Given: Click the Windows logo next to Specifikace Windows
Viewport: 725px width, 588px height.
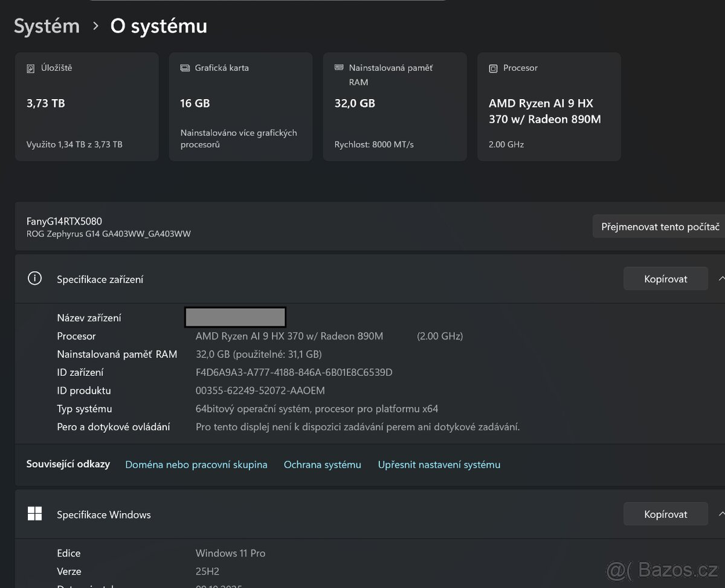Looking at the screenshot, I should 34,513.
